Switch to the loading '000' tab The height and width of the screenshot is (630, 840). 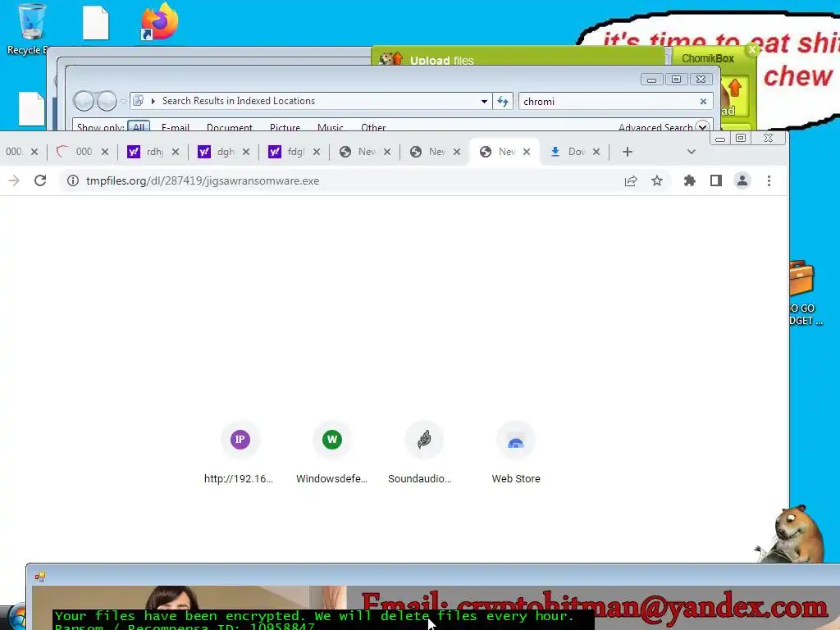tap(74, 152)
